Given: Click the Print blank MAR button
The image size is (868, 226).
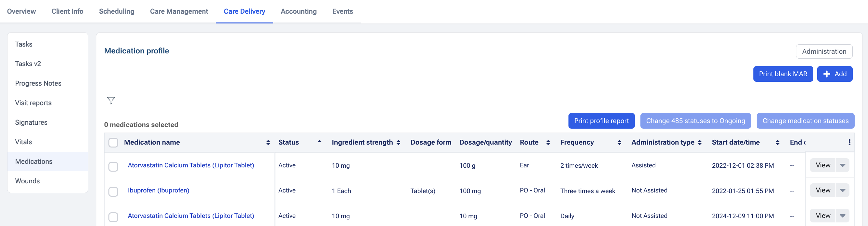Looking at the screenshot, I should pyautogui.click(x=783, y=74).
